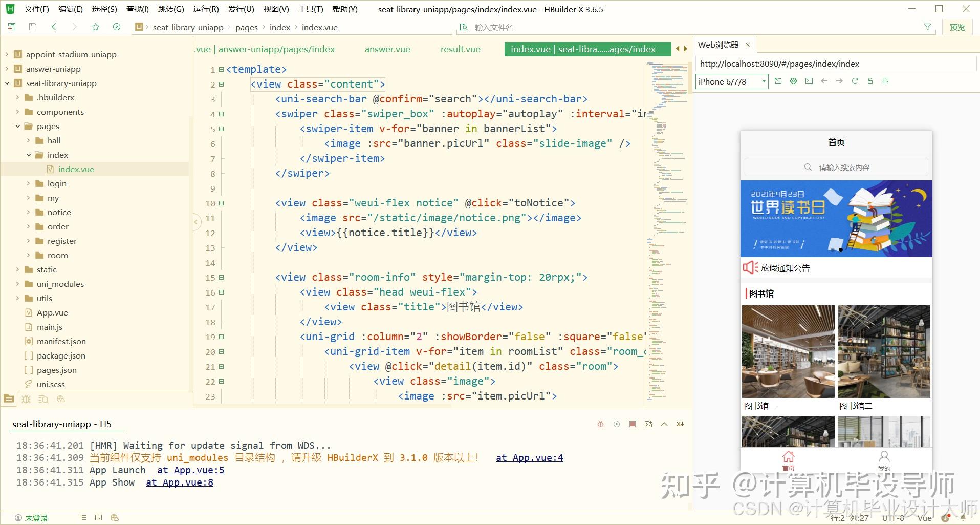The width and height of the screenshot is (980, 525).
Task: Run the project using the play icon
Action: [x=117, y=27]
